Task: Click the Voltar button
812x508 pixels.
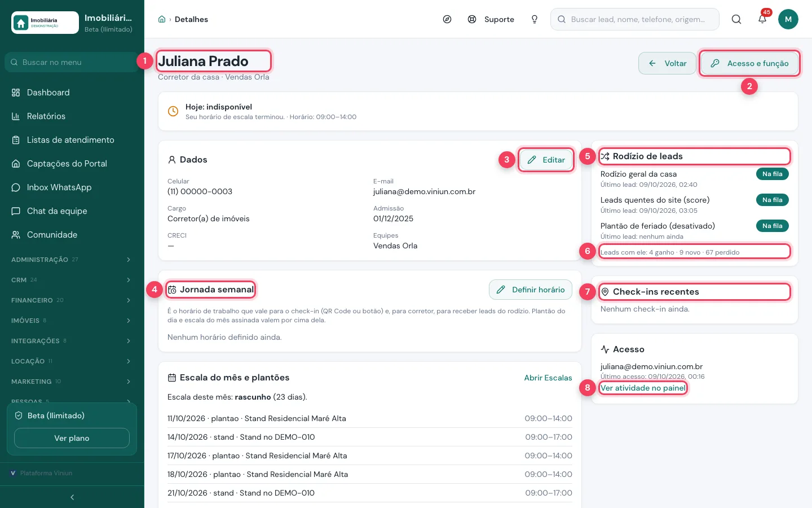Action: pos(667,63)
